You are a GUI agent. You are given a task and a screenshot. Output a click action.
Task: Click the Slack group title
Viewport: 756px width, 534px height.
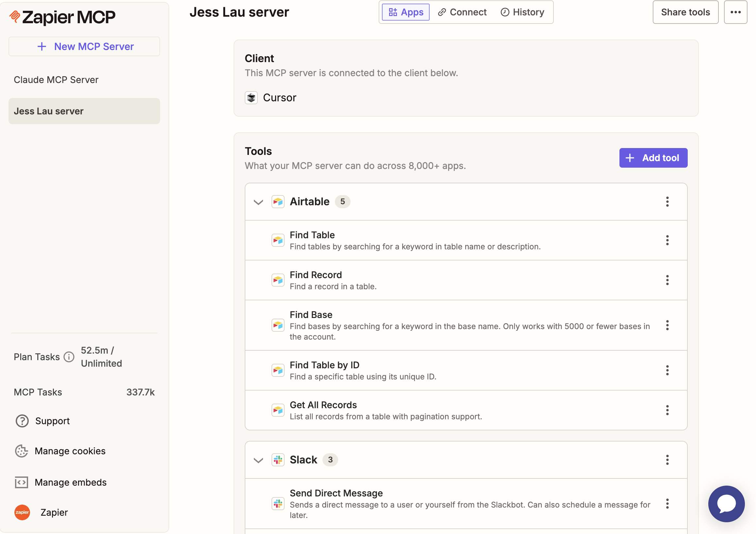tap(303, 460)
